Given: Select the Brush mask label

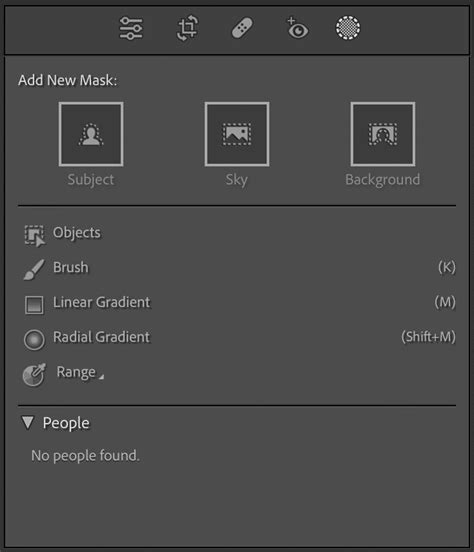Looking at the screenshot, I should click(x=71, y=267).
